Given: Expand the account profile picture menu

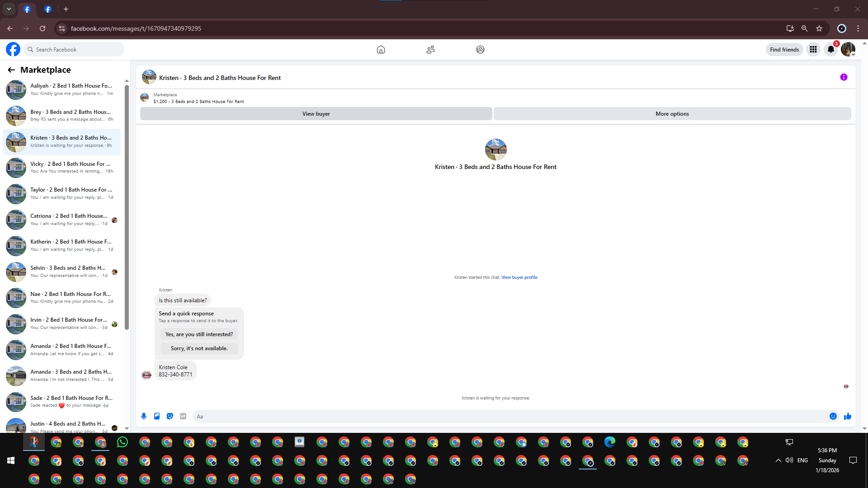Looking at the screenshot, I should (x=848, y=50).
